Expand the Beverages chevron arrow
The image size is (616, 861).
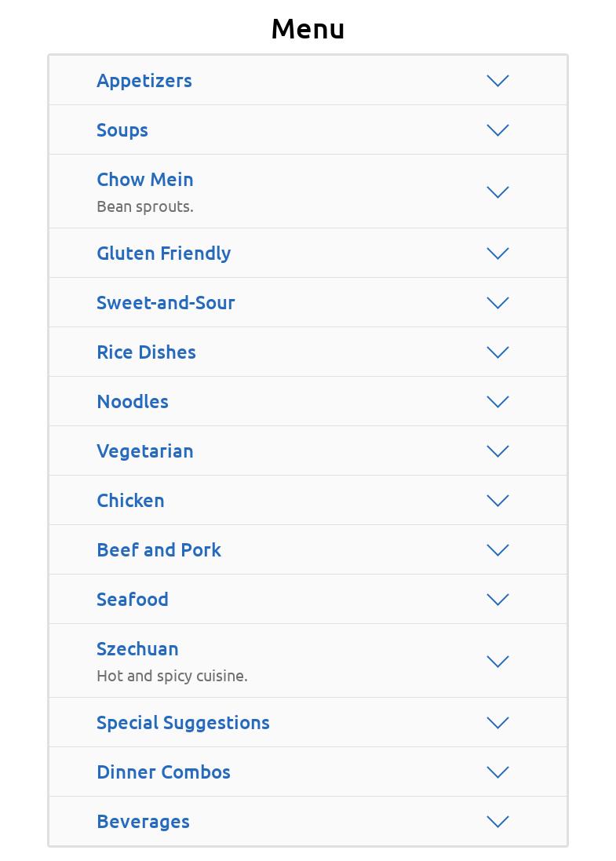point(498,822)
